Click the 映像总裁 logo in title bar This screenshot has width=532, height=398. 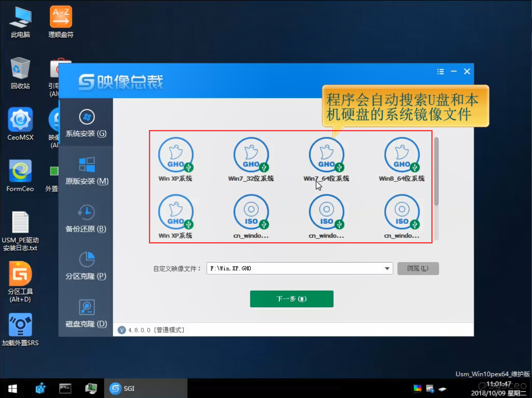(x=121, y=82)
